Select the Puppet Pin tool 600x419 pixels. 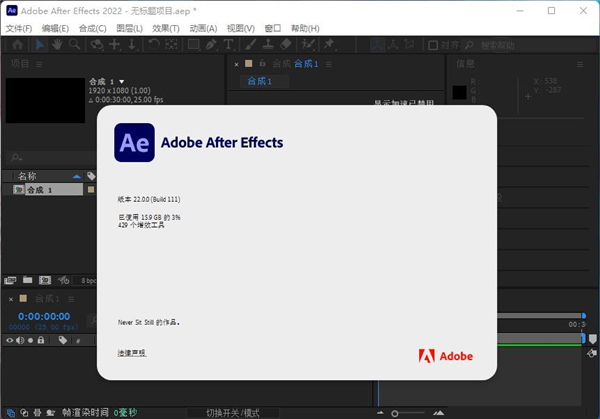pos(329,45)
